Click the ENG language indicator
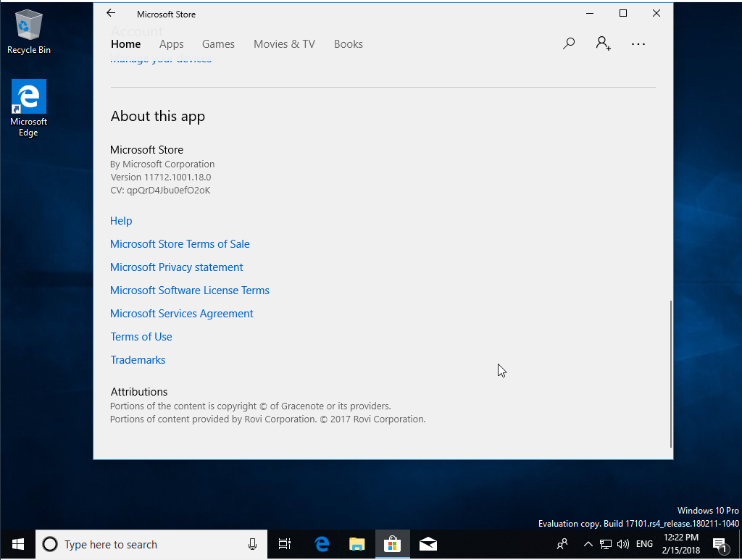Viewport: 742px width, 560px height. click(644, 544)
